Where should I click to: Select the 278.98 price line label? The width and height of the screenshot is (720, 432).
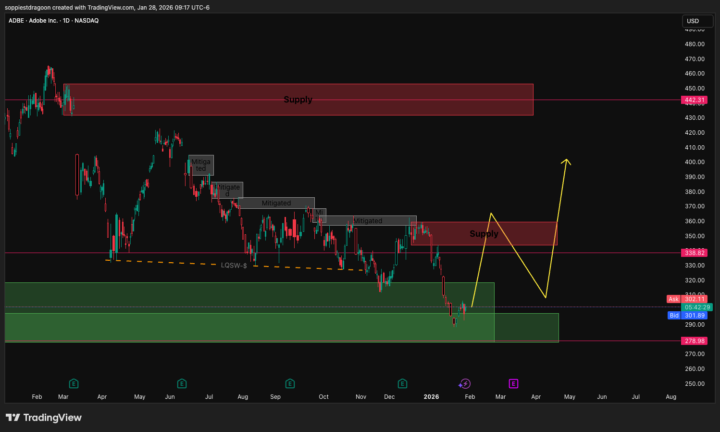[694, 341]
